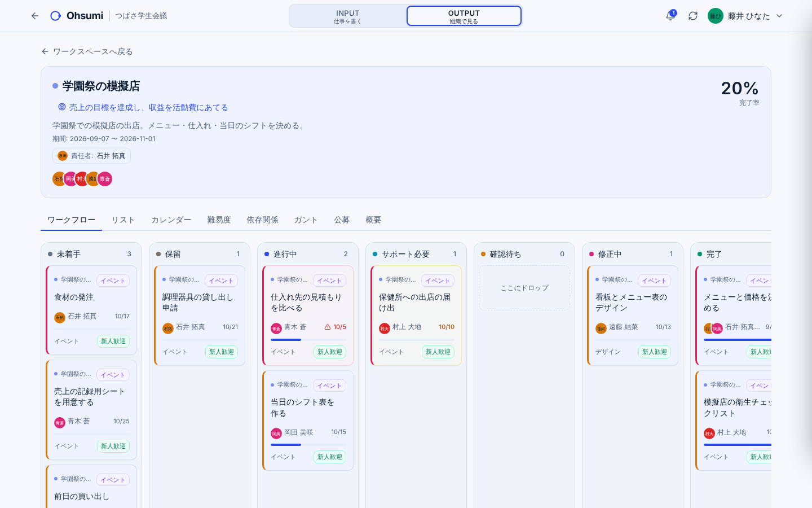
Task: Select the リスト tab
Action: [123, 220]
